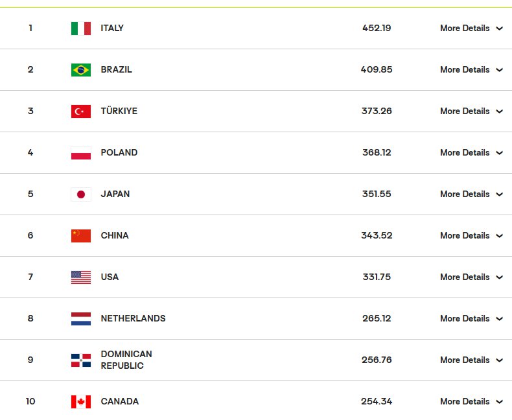Click the POLAND team name
The image size is (512, 420).
pos(119,152)
